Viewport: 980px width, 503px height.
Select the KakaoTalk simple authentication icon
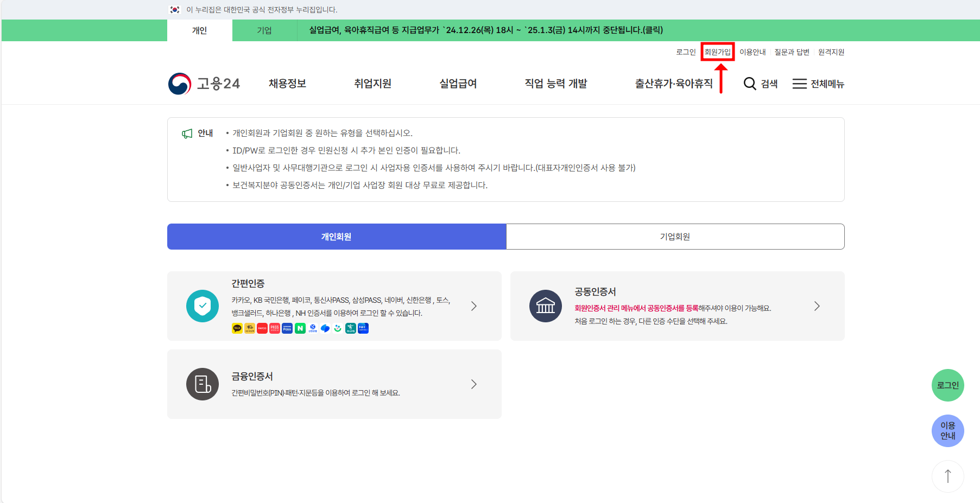[x=237, y=328]
